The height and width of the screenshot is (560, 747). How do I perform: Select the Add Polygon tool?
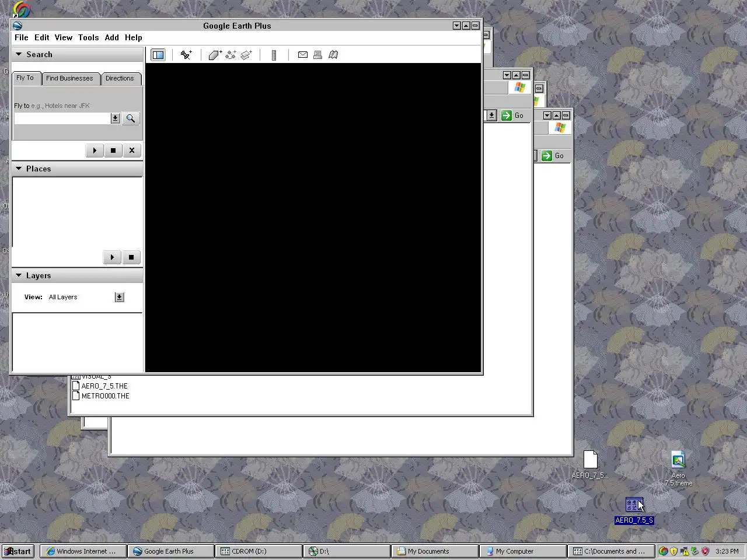point(215,55)
